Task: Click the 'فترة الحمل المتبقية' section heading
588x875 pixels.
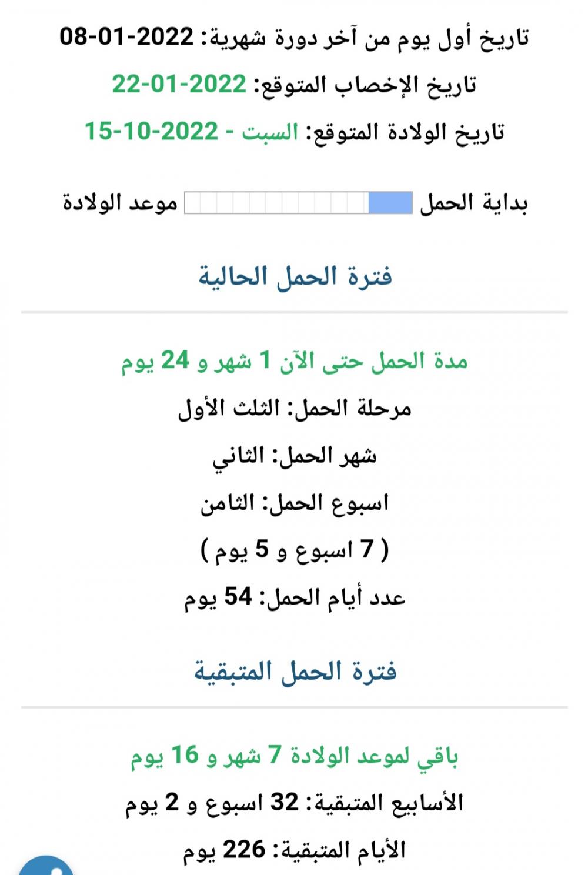Action: pyautogui.click(x=295, y=672)
